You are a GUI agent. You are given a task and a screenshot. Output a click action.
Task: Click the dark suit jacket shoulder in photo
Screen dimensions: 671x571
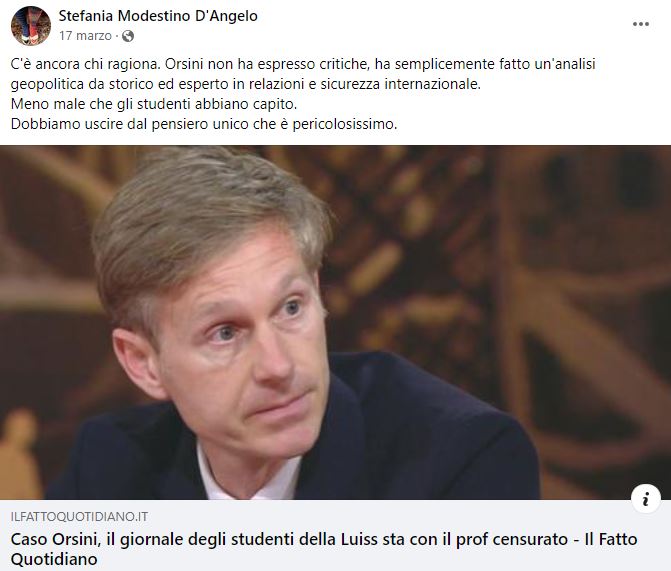428,428
